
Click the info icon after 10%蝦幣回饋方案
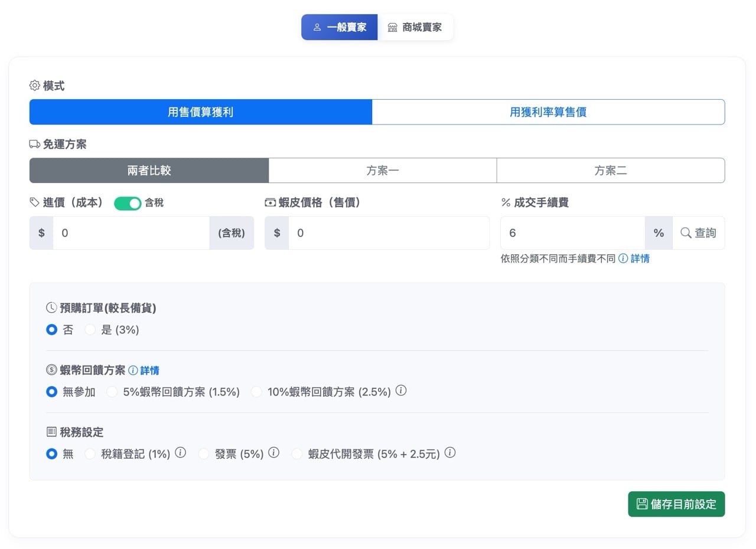[x=401, y=391]
